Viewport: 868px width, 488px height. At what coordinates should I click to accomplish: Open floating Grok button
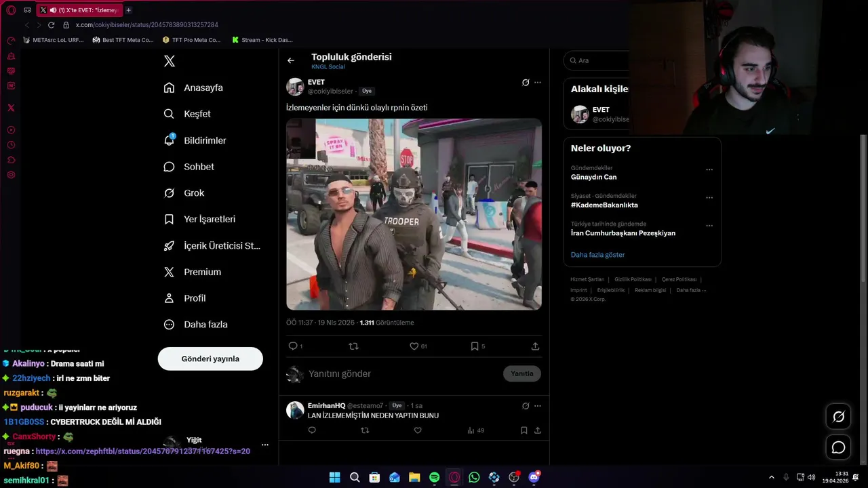[839, 417]
